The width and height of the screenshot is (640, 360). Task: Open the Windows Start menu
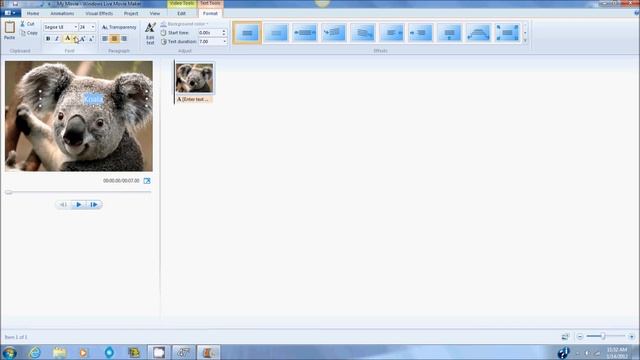click(x=9, y=352)
